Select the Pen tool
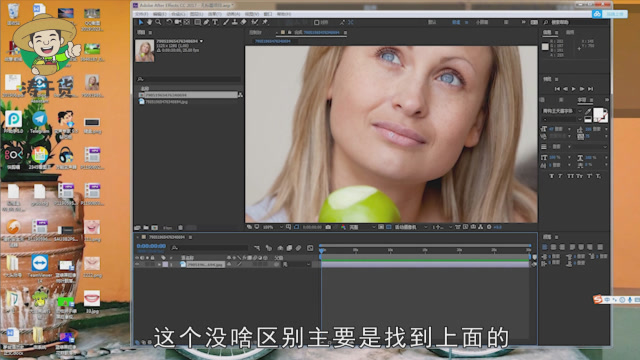The width and height of the screenshot is (640, 360). 206,22
